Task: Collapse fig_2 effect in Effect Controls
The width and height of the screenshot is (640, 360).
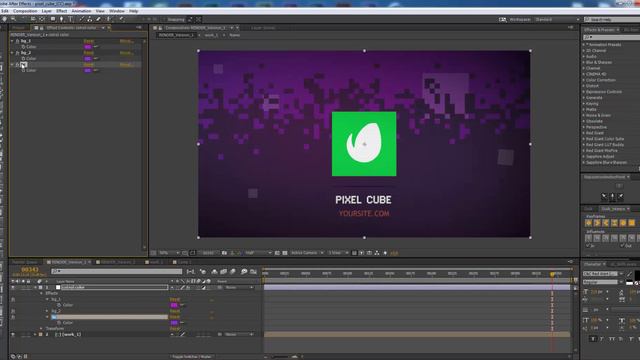Action: [12, 53]
